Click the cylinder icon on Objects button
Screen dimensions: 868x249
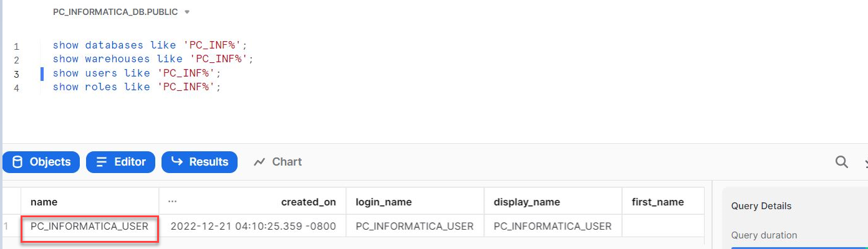[x=17, y=162]
